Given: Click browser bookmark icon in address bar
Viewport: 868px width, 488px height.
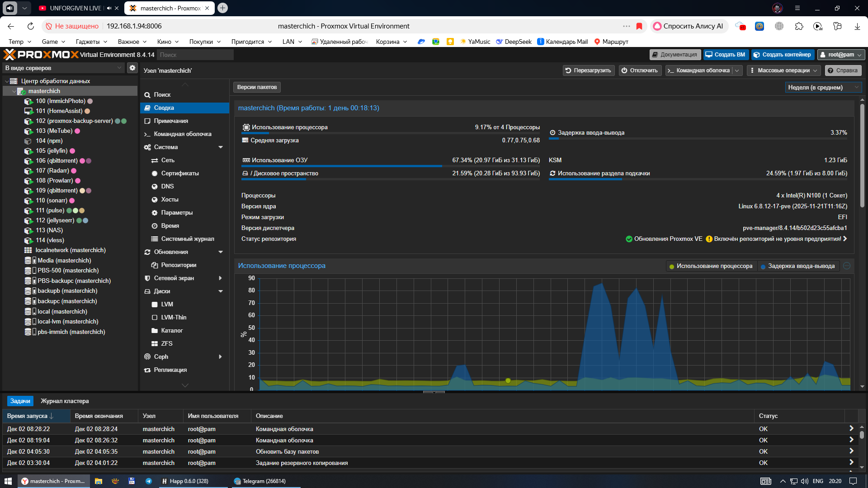Looking at the screenshot, I should click(x=639, y=26).
